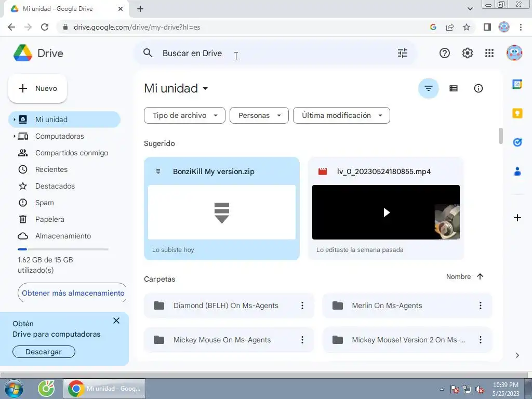This screenshot has width=532, height=399.
Task: Open Google account avatar in Drive header
Action: coord(514,53)
